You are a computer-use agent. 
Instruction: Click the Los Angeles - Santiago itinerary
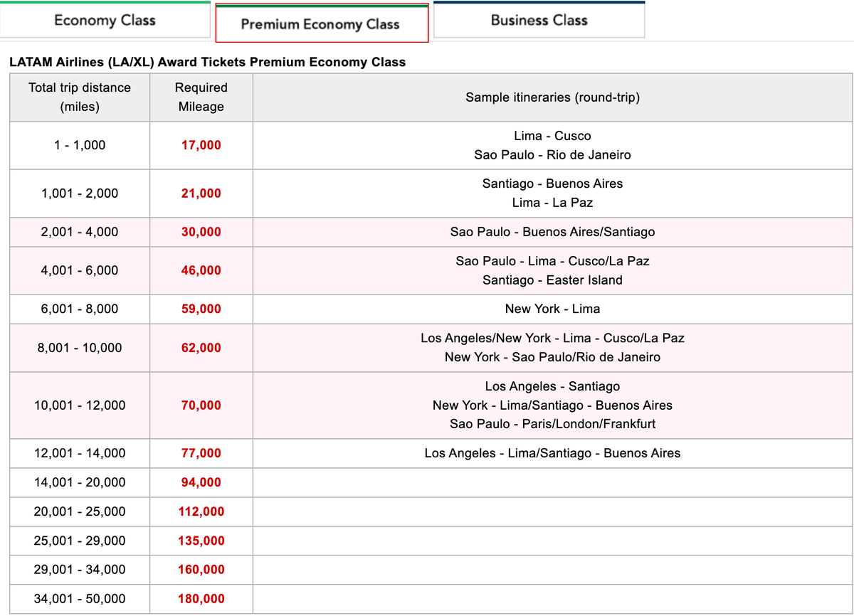point(552,386)
